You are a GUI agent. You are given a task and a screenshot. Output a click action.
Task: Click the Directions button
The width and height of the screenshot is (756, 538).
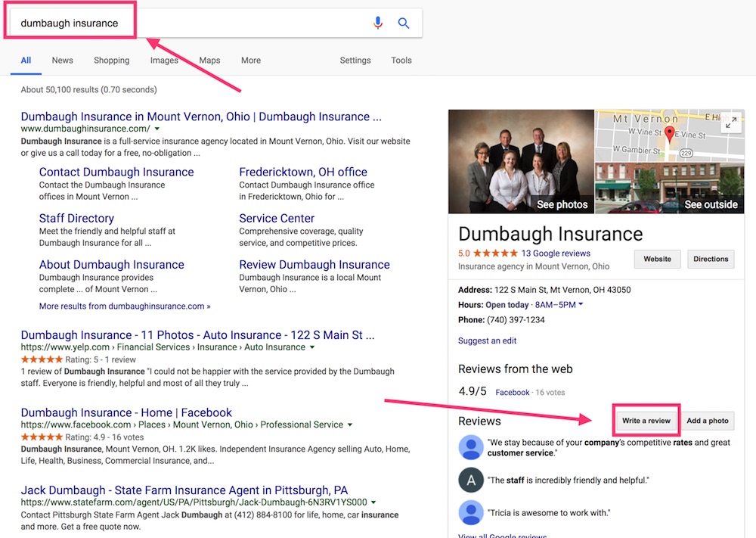(711, 259)
